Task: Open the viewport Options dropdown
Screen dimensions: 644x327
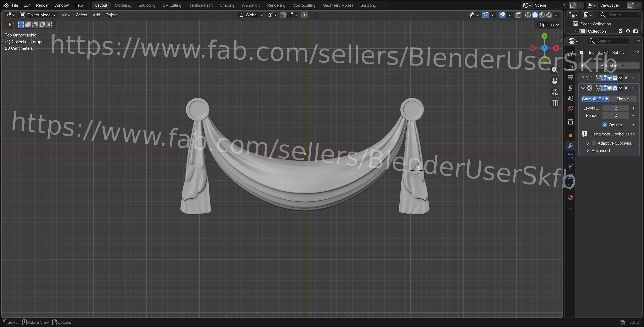Action: point(549,24)
